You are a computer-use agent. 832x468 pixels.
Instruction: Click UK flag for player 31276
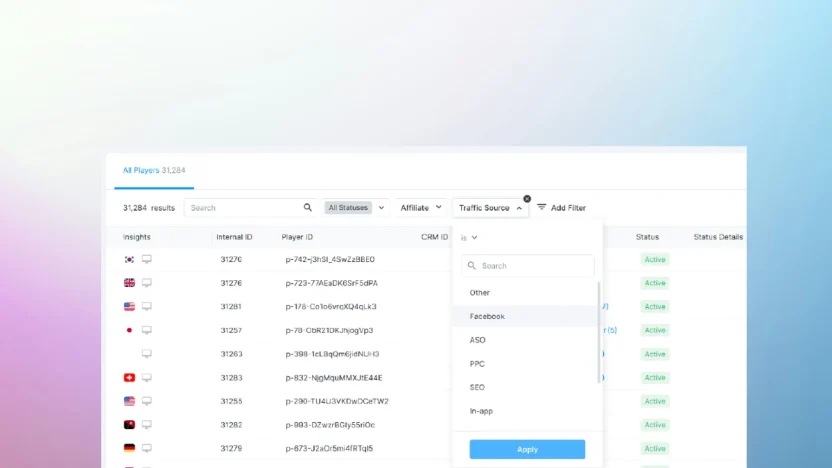tap(129, 283)
